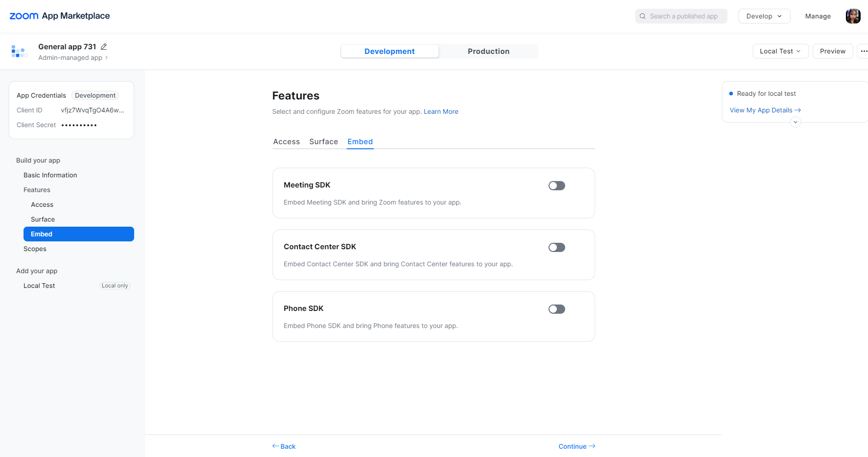Open the View My App Details link
This screenshot has height=457, width=868.
765,110
